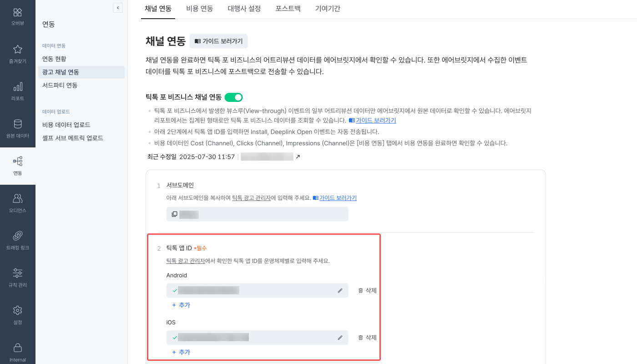Open 즐겨찾기 favorites star icon
Image resolution: width=637 pixels, height=364 pixels.
17,49
